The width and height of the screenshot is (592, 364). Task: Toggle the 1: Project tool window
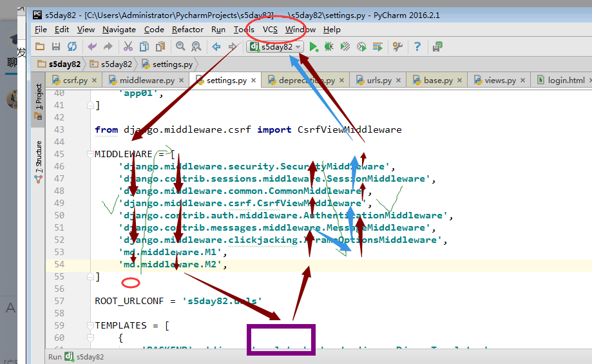pyautogui.click(x=38, y=101)
